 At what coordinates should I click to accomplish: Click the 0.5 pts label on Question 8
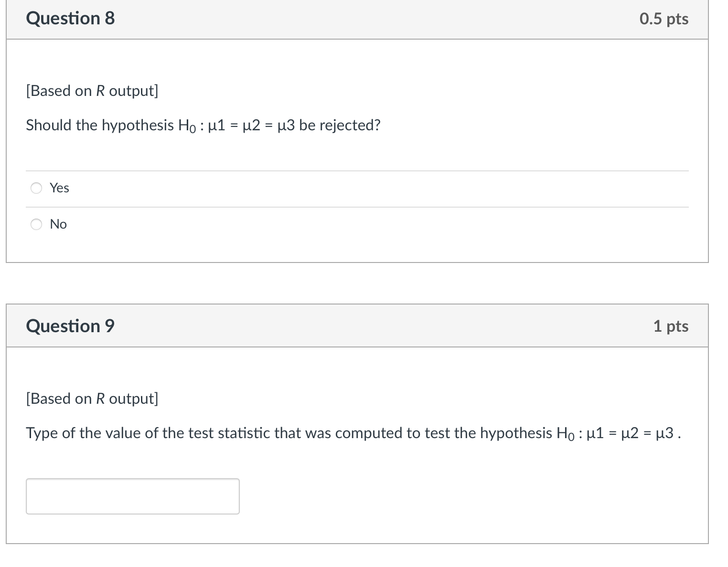click(664, 18)
